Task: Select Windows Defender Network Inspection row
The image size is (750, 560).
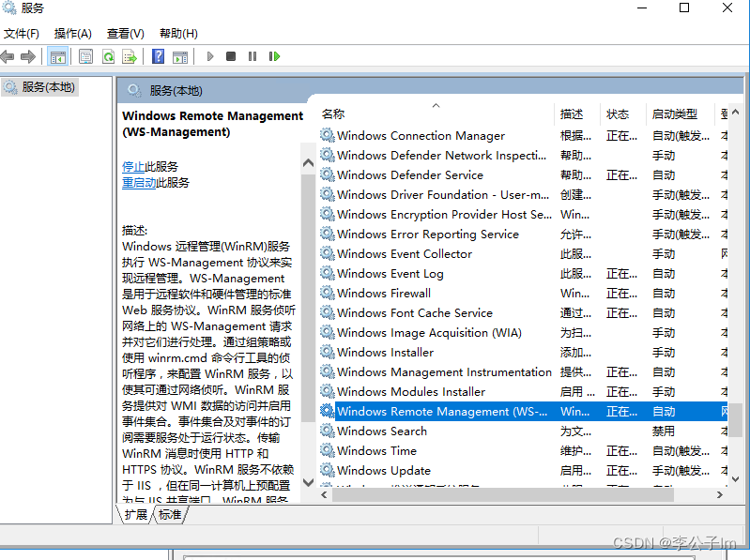Action: pyautogui.click(x=522, y=156)
